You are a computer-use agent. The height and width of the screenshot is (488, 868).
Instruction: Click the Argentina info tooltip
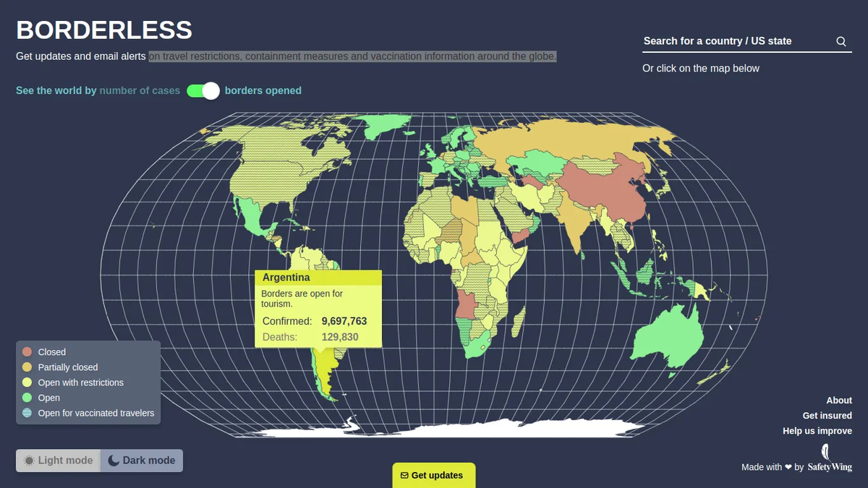(x=318, y=307)
